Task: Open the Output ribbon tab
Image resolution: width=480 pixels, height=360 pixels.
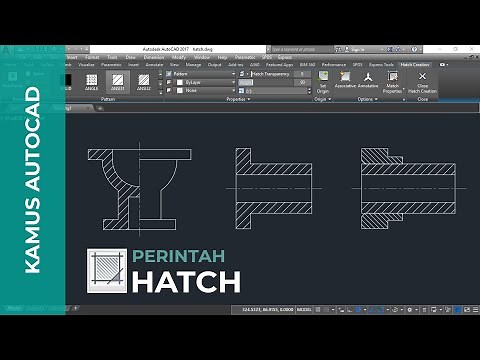Action: pos(214,65)
